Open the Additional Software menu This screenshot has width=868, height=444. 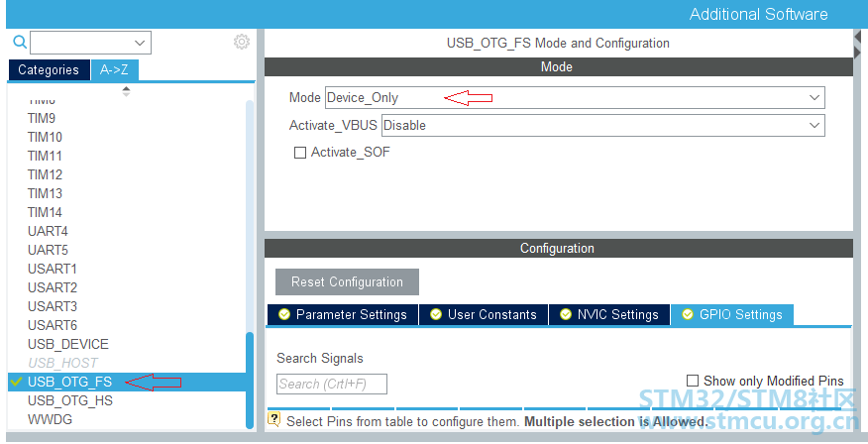pos(758,14)
